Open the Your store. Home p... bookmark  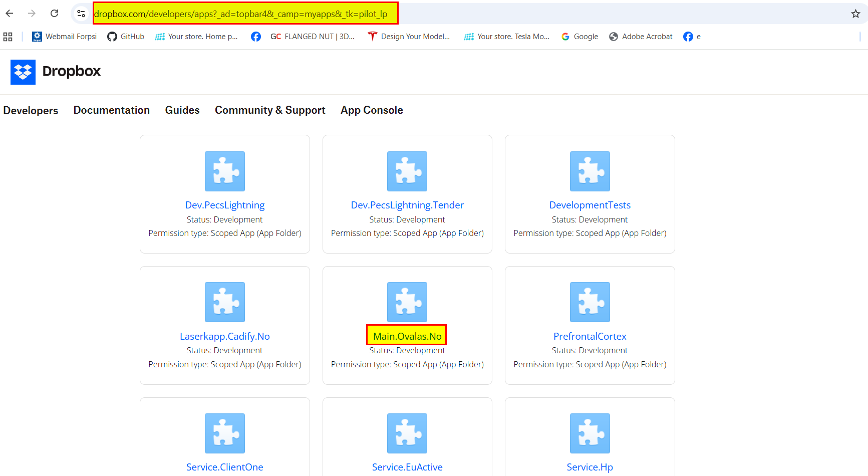click(196, 37)
